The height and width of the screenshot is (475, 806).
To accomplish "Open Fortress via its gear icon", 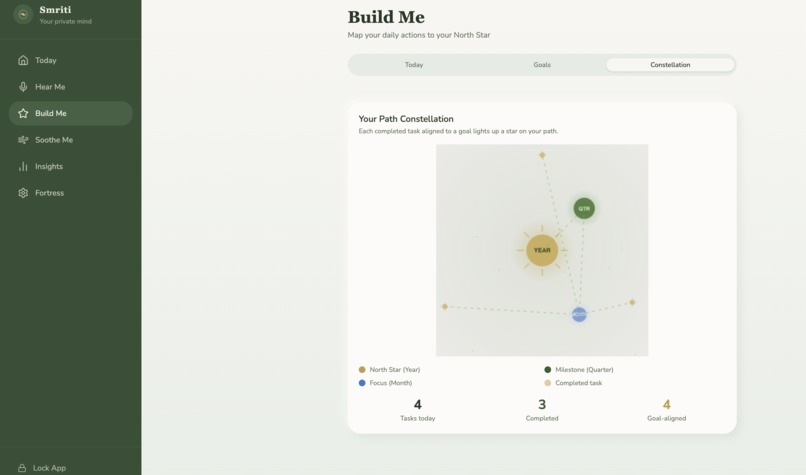I will (x=23, y=193).
